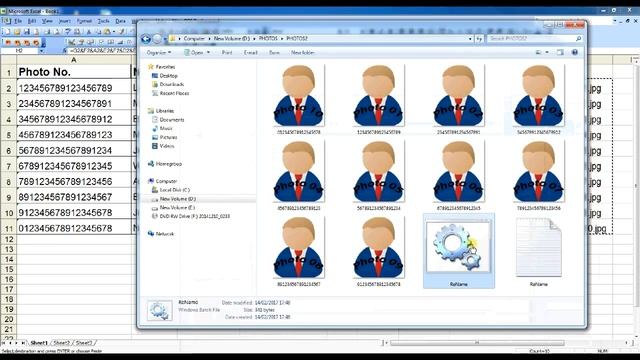Image resolution: width=640 pixels, height=360 pixels.
Task: Open Excel Insert menu
Action: [x=64, y=21]
